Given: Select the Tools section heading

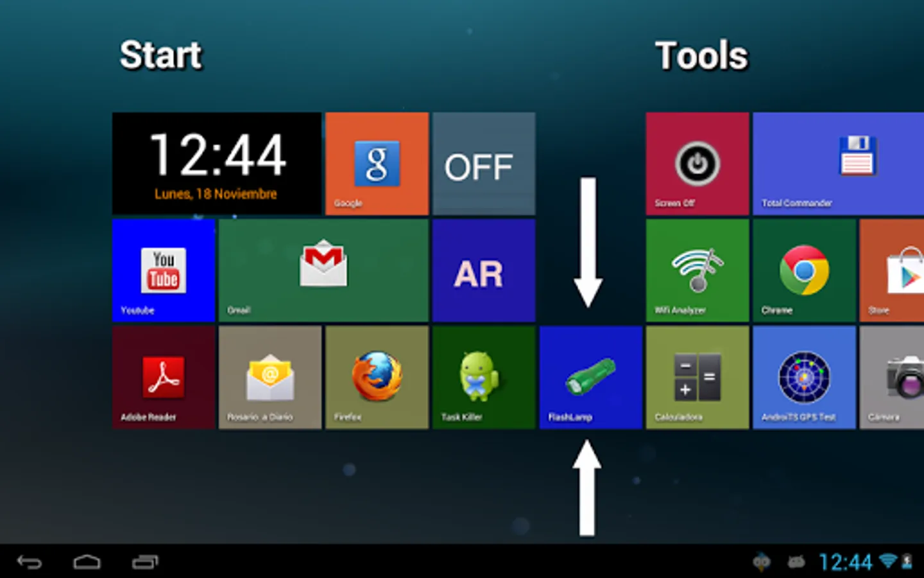Looking at the screenshot, I should [x=701, y=56].
